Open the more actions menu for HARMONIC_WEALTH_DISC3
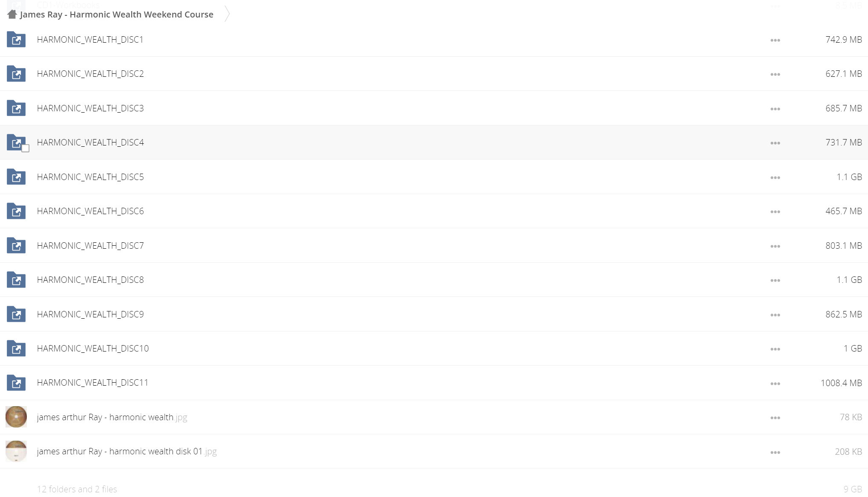The width and height of the screenshot is (868, 497). [775, 109]
